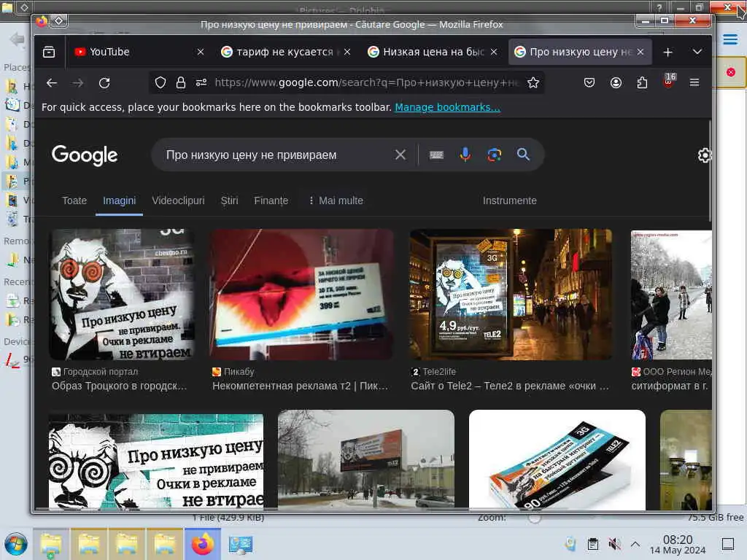Adjust the Dolphin zoom slider

coord(535,518)
